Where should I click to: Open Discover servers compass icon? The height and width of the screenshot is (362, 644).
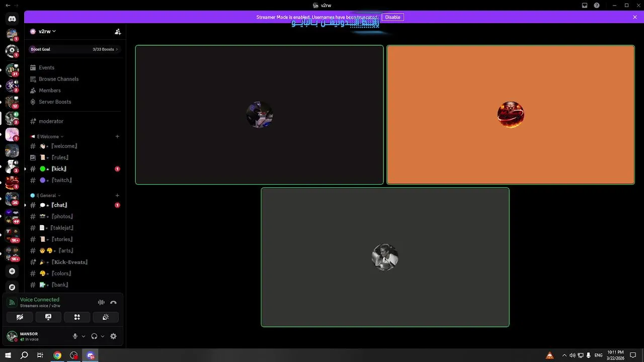(x=12, y=287)
